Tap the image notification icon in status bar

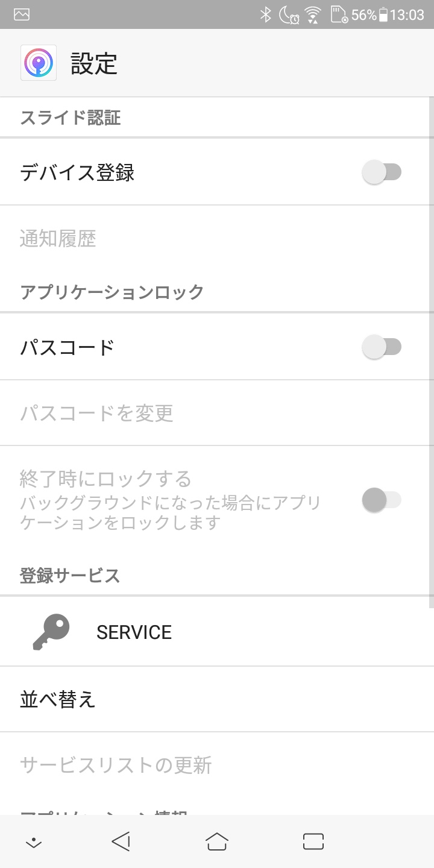coord(22,14)
